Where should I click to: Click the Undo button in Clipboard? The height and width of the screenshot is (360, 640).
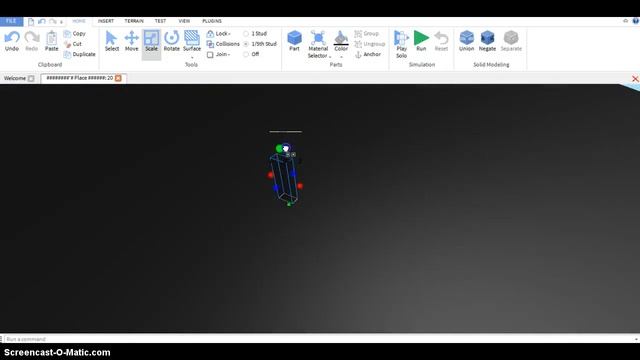[x=12, y=41]
